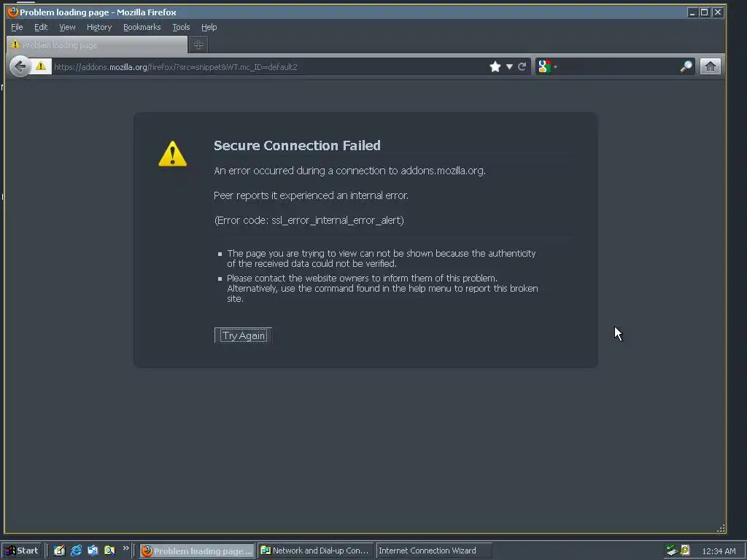Click the Try Again button

click(x=243, y=335)
